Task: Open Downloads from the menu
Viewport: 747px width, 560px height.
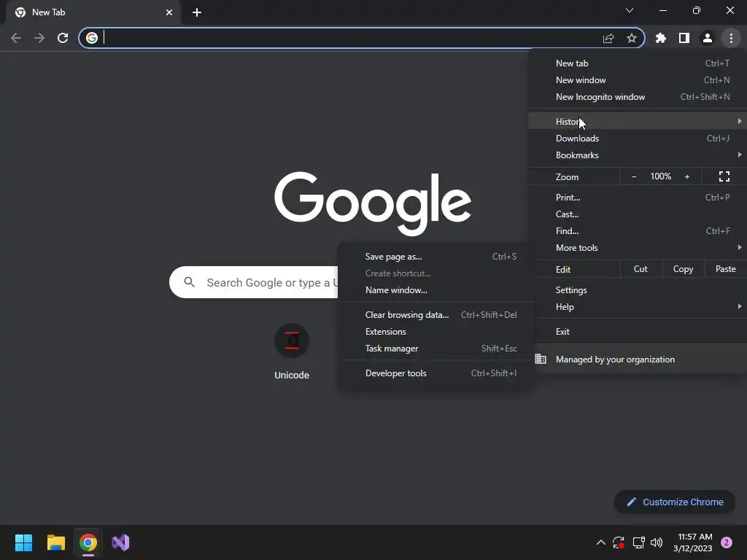Action: pos(638,139)
